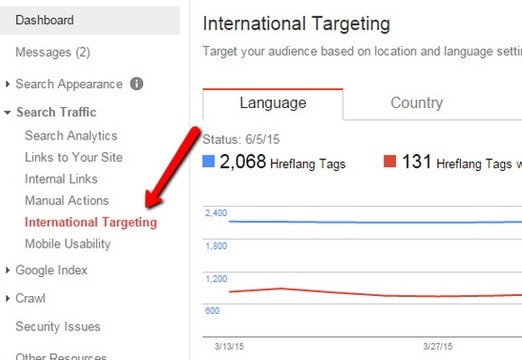Click the red Hreflang Tags legend square

(x=390, y=161)
